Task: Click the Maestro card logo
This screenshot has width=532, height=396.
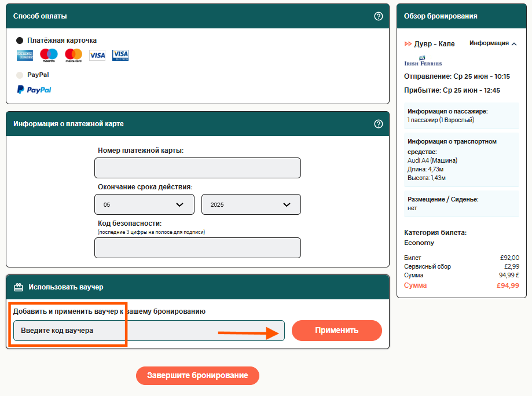Action: click(49, 56)
